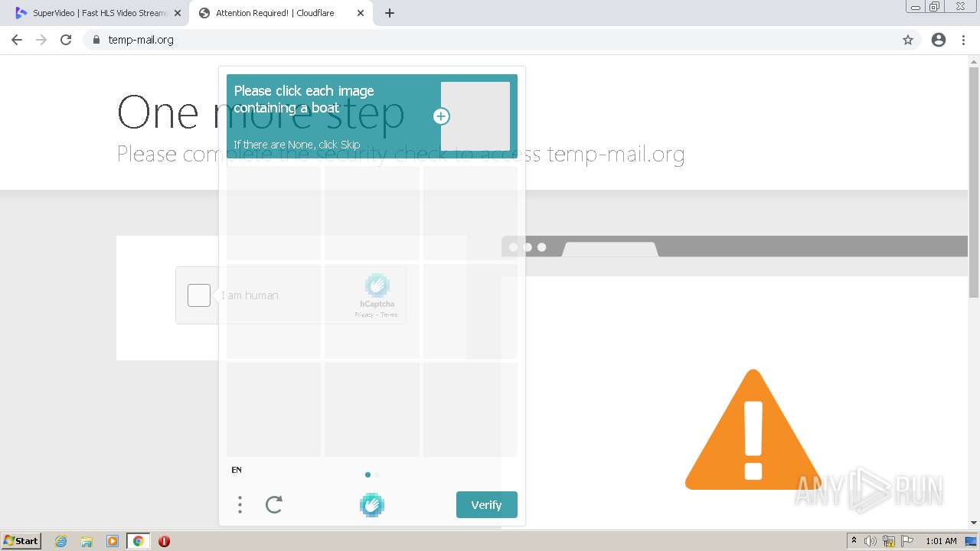This screenshot has width=980, height=551.
Task: Refresh the hCaptcha challenge
Action: pyautogui.click(x=274, y=504)
